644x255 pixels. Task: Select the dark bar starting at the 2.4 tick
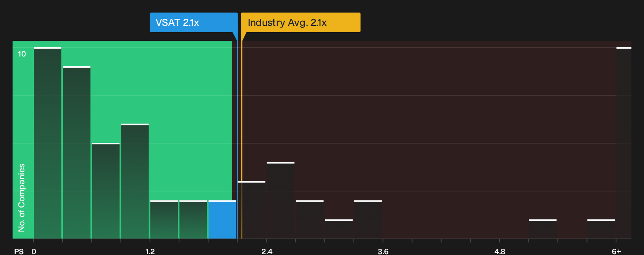point(280,200)
